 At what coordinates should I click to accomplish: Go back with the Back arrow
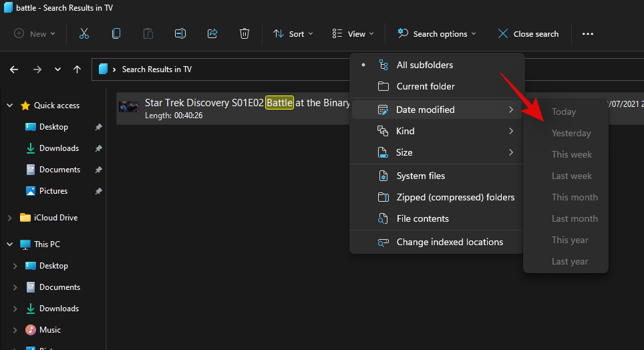[x=14, y=69]
